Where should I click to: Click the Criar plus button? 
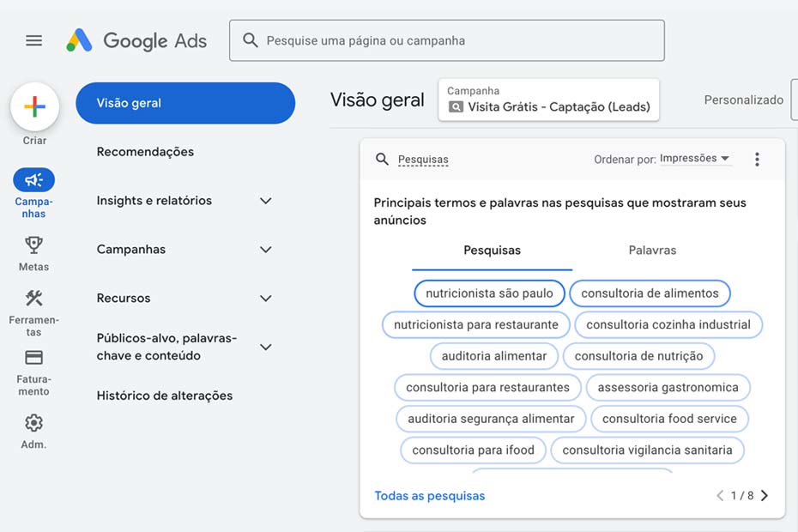click(x=34, y=106)
